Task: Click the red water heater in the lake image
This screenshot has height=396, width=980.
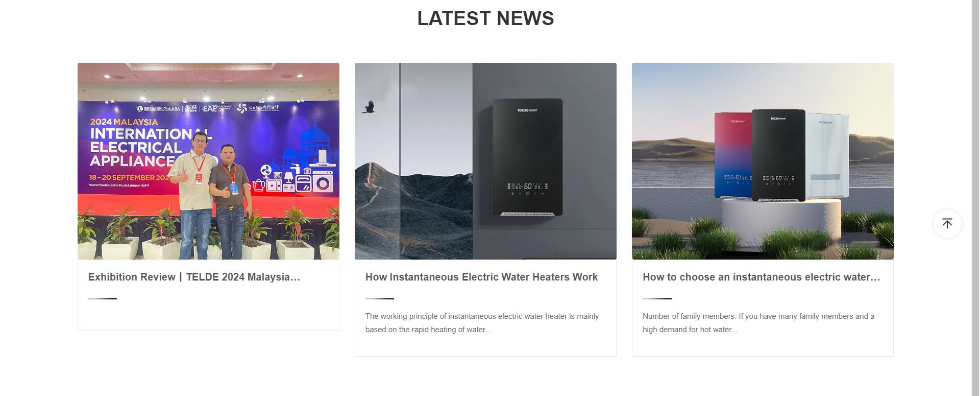Action: [734, 155]
